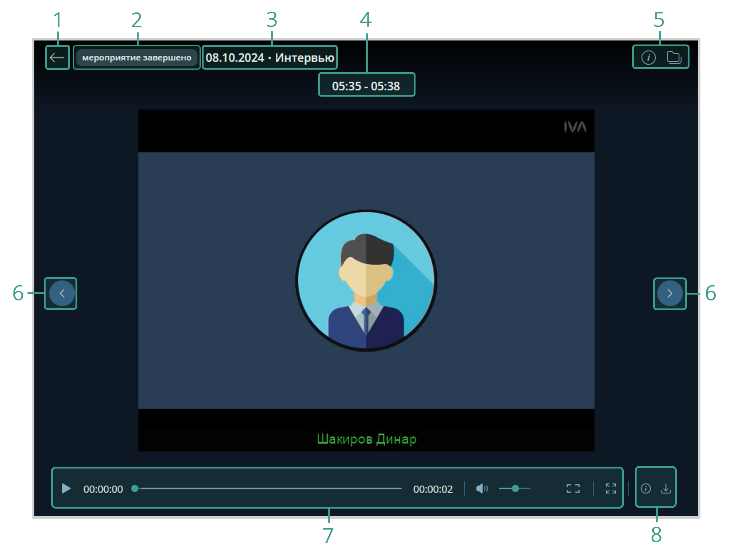This screenshot has width=734, height=560.
Task: Go to next recording with right chevron
Action: coord(670,293)
